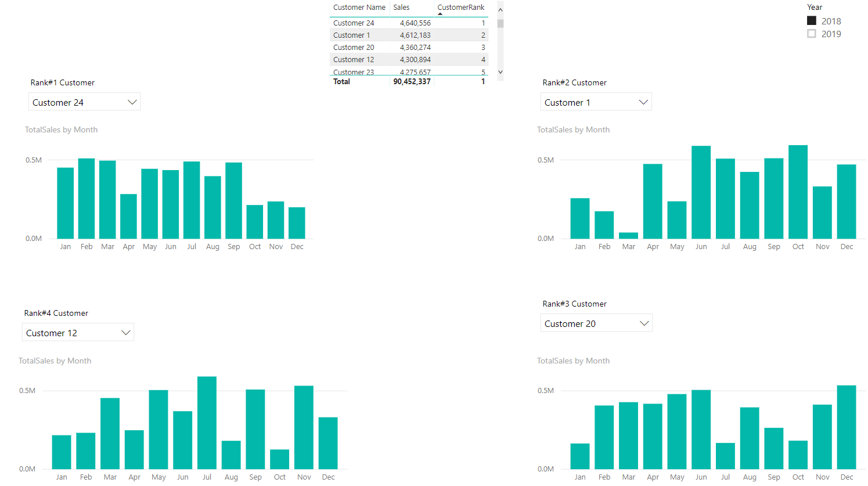The width and height of the screenshot is (868, 486).
Task: Sort table by CustomerRank column header
Action: [461, 8]
